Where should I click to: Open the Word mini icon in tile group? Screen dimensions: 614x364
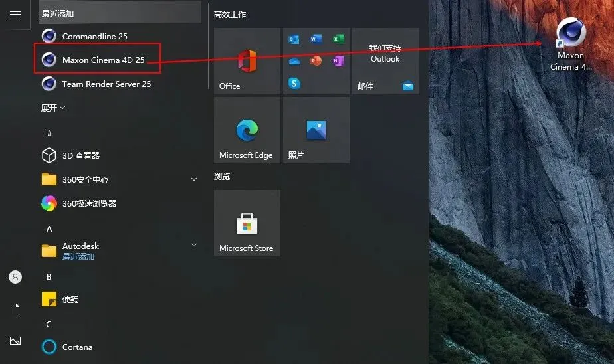click(x=316, y=39)
